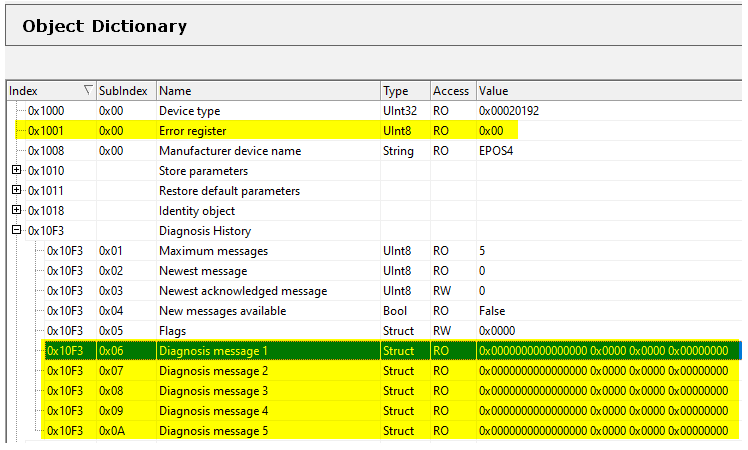Collapse the 0x10F3 Diagnosis History node
Screen dimensions: 748x450
17,230
